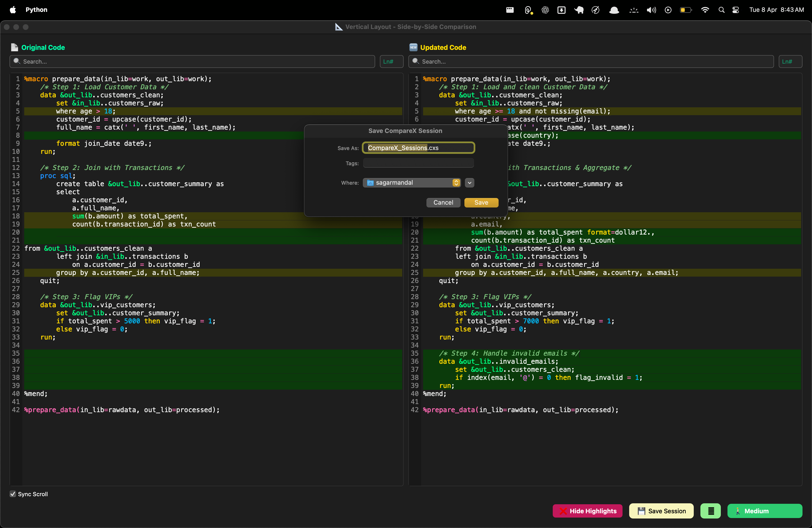Toggle Ln# button for Updated Code
This screenshot has height=528, width=812.
(790, 61)
